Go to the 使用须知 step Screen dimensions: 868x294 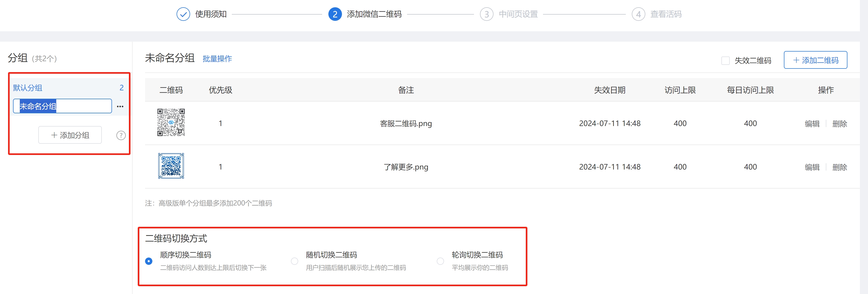211,14
